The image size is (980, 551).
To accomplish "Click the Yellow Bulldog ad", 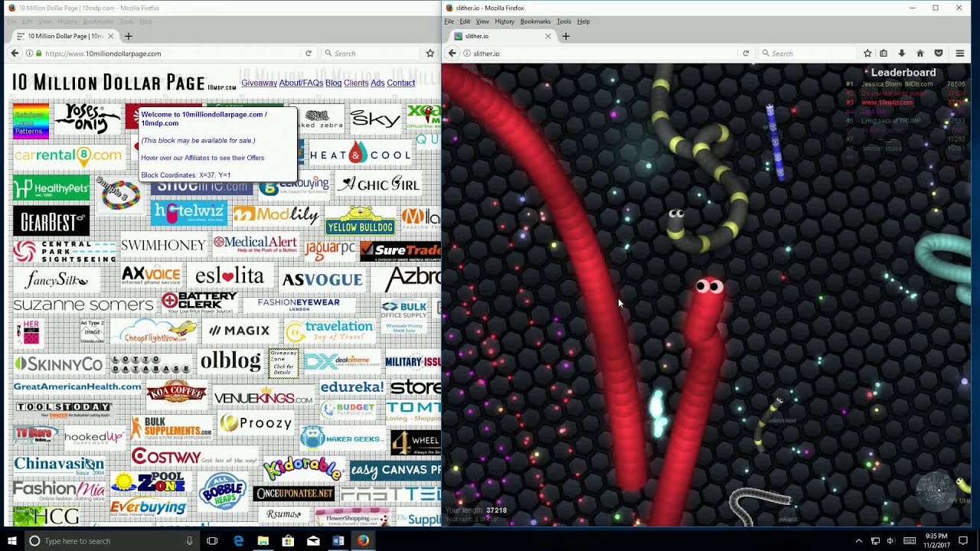I will click(360, 221).
